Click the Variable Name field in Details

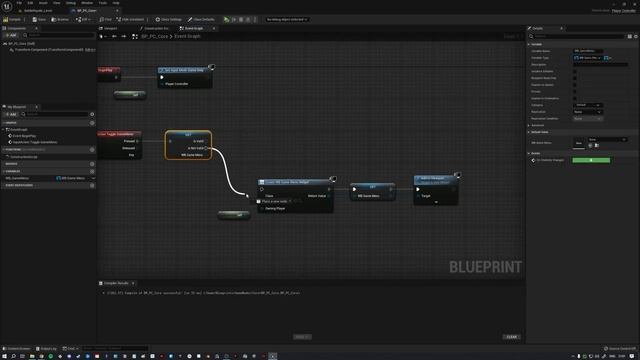pos(588,51)
